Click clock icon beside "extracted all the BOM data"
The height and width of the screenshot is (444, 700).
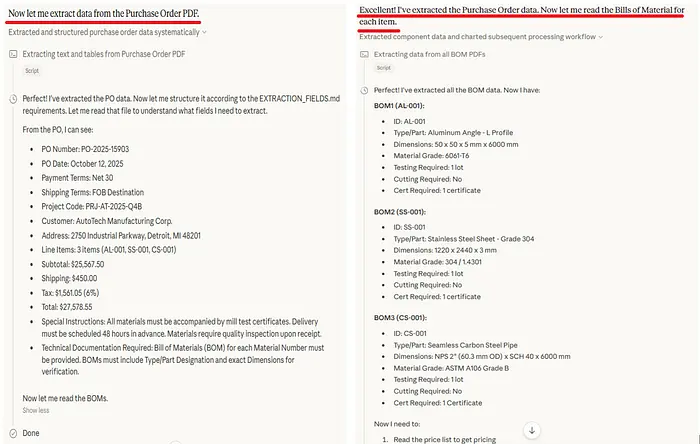coord(365,90)
